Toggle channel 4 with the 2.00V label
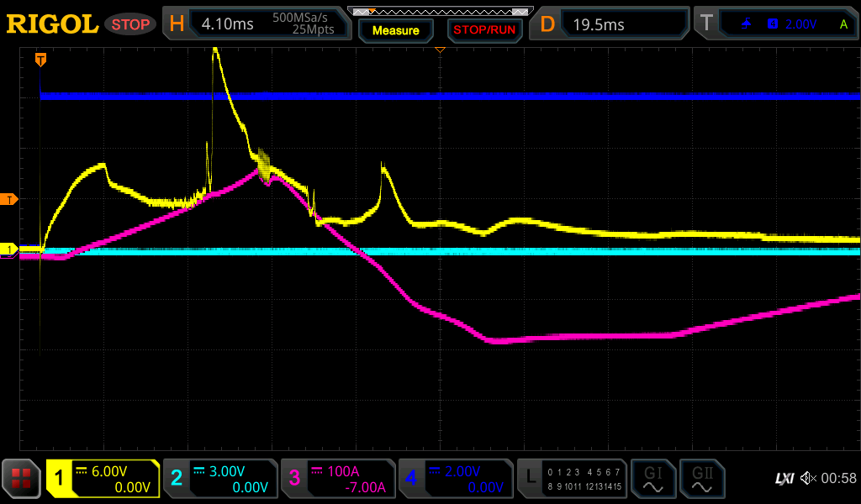Viewport: 861px width, 504px height. (455, 479)
